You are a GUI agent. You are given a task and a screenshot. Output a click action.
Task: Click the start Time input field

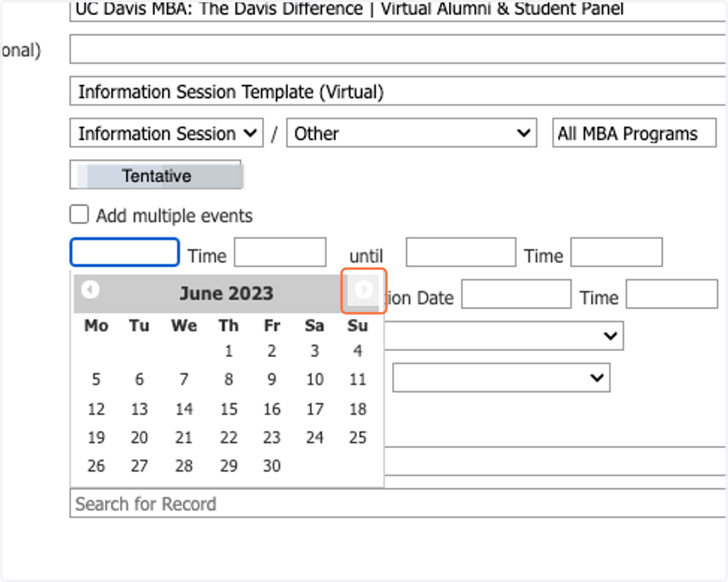[x=280, y=252]
